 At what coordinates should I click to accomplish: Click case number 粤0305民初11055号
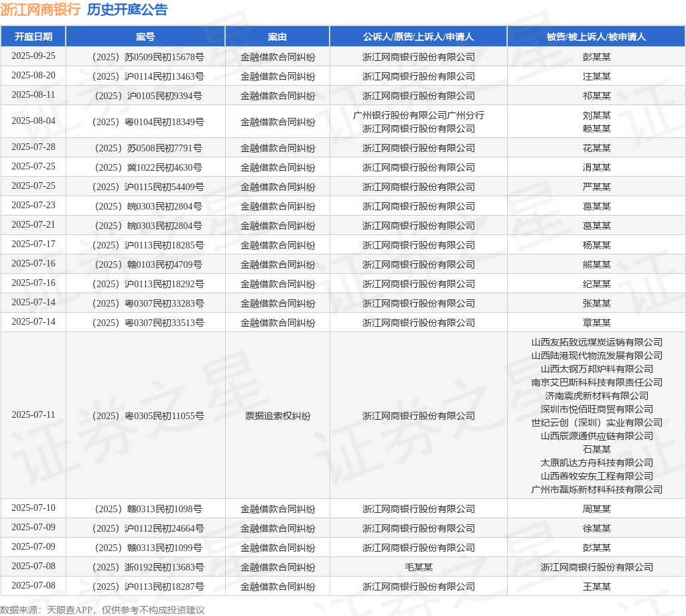point(148,416)
